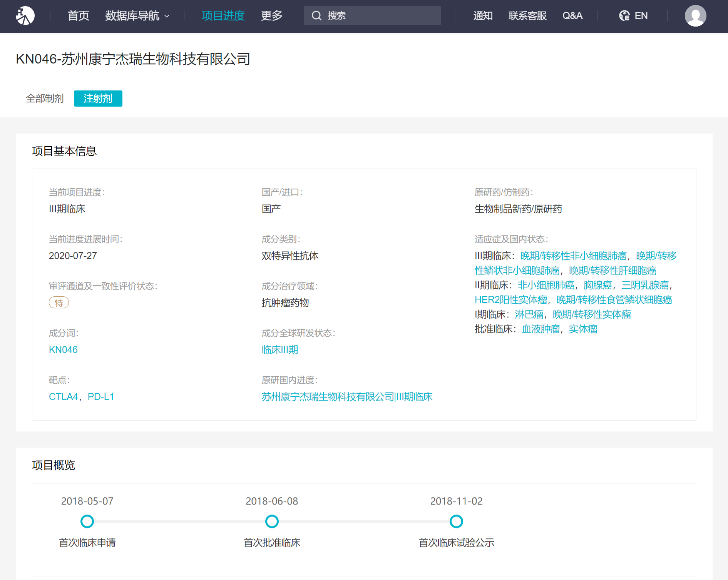This screenshot has width=728, height=580.
Task: Click the 首次临床申请 milestone label
Action: (87, 542)
